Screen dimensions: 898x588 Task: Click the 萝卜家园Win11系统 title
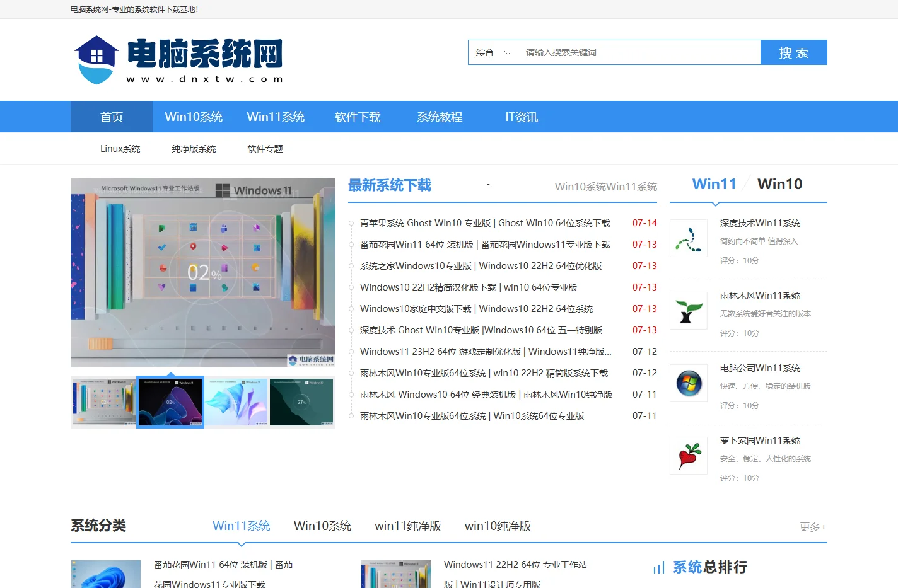pos(760,441)
